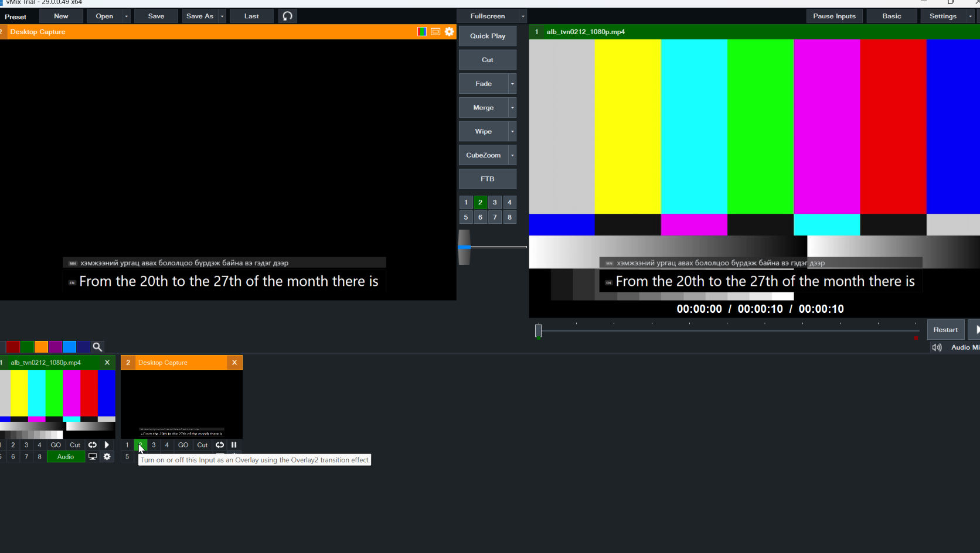Viewport: 980px width, 553px height.
Task: Toggle overlay 1 on Desktop Capture input tile
Action: tap(127, 445)
